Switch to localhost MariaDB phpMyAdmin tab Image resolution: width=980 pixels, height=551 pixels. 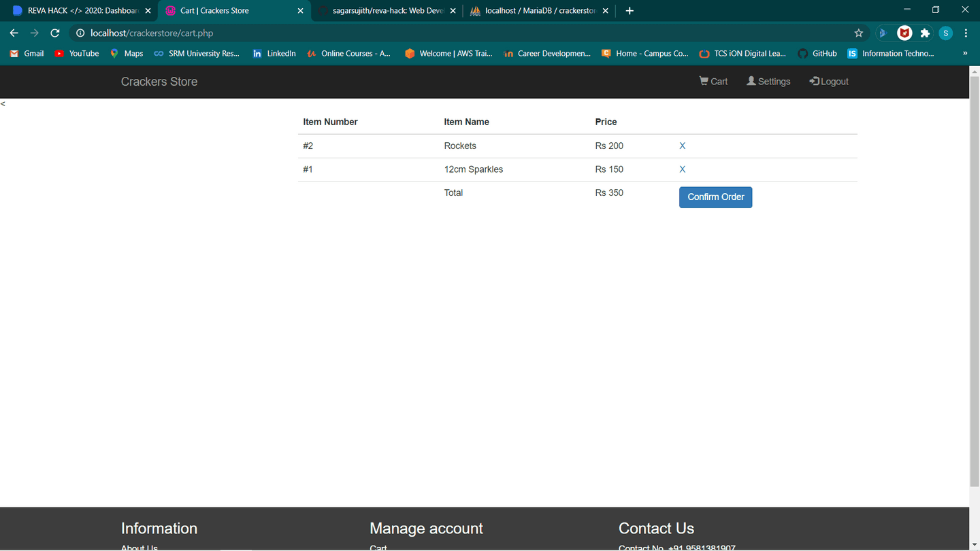539,11
